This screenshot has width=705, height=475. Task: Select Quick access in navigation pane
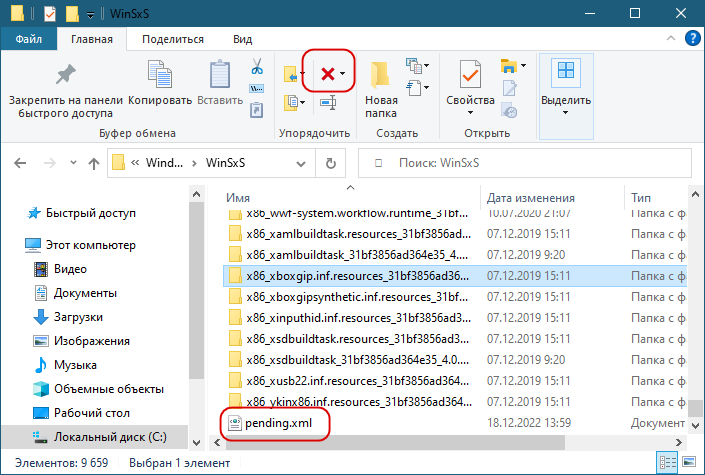point(90,213)
